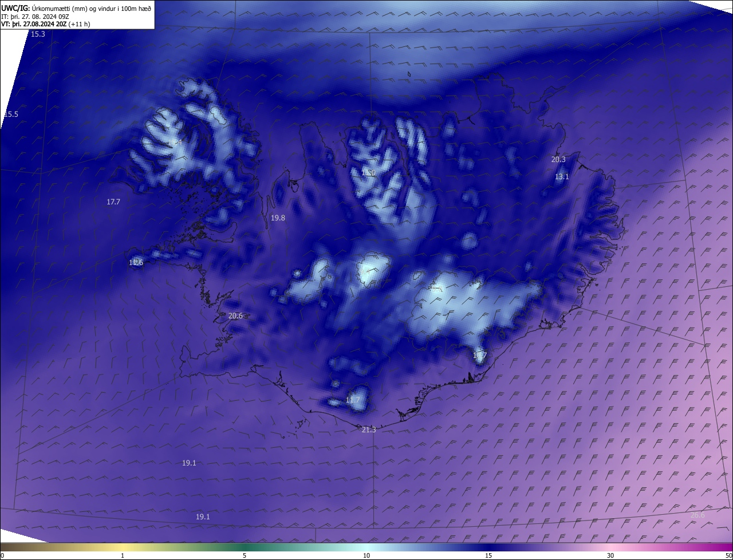Viewport: 733px width, 560px height.
Task: Click the faint 26.6 value label
Action: tap(697, 515)
